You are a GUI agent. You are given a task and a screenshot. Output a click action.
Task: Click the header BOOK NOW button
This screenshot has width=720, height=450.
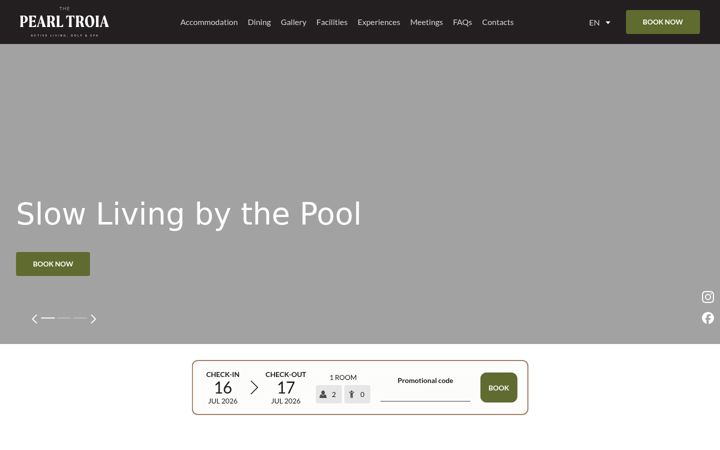(x=663, y=22)
